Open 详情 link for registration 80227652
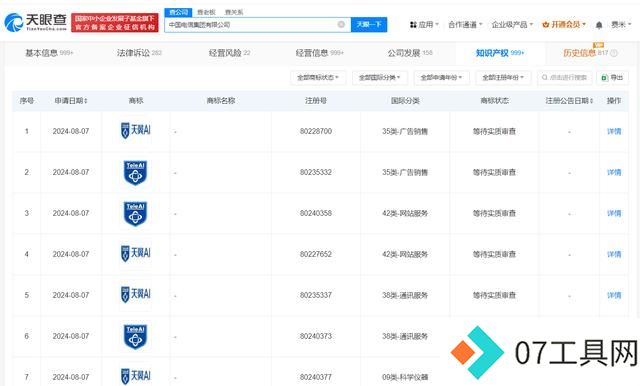Viewport: 640px width, 386px height. pos(614,254)
